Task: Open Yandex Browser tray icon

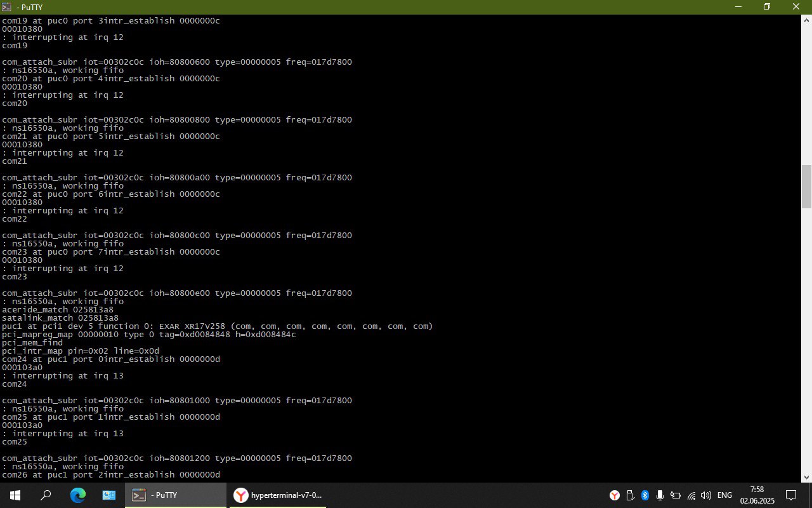Action: pyautogui.click(x=615, y=495)
